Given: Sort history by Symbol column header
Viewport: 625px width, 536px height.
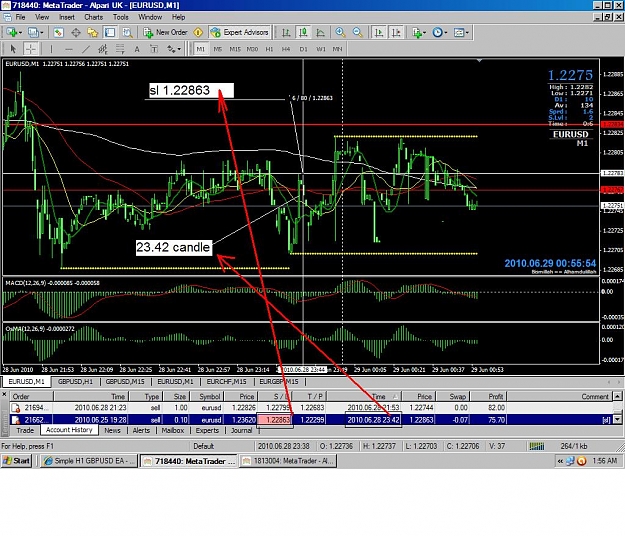Looking at the screenshot, I should pyautogui.click(x=206, y=397).
